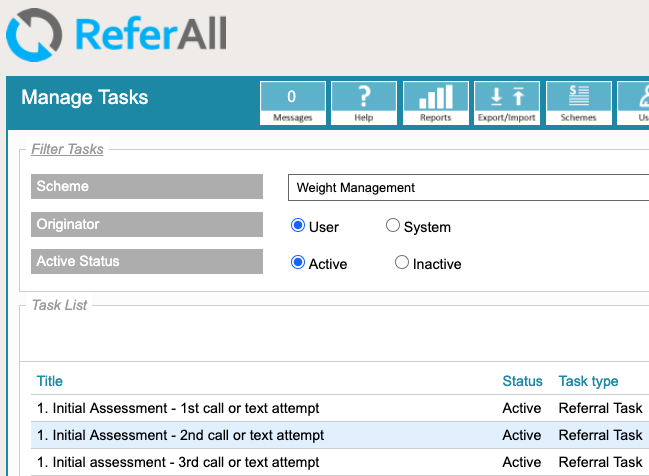Click the Manage Tasks page heading
Image resolution: width=649 pixels, height=476 pixels.
click(x=85, y=98)
